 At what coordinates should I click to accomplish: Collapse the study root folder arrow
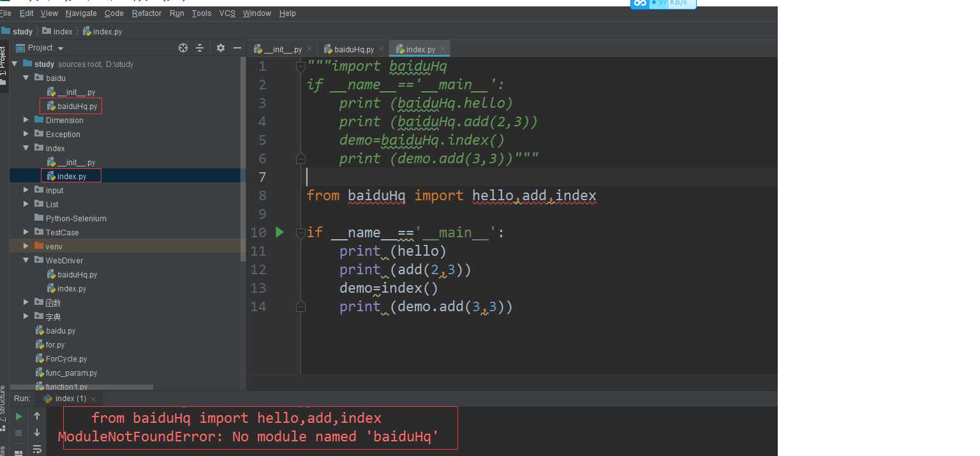(15, 64)
